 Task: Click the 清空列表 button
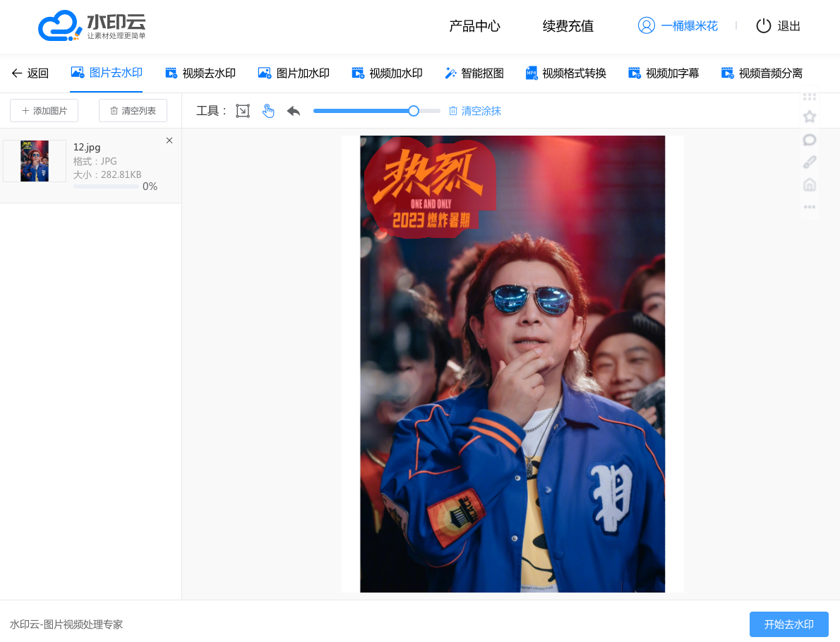click(133, 110)
